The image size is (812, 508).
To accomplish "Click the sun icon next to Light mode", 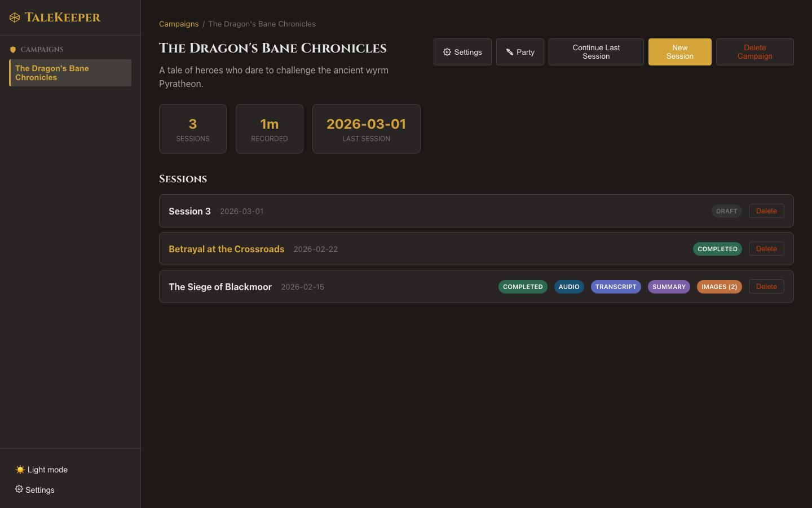I will click(20, 469).
